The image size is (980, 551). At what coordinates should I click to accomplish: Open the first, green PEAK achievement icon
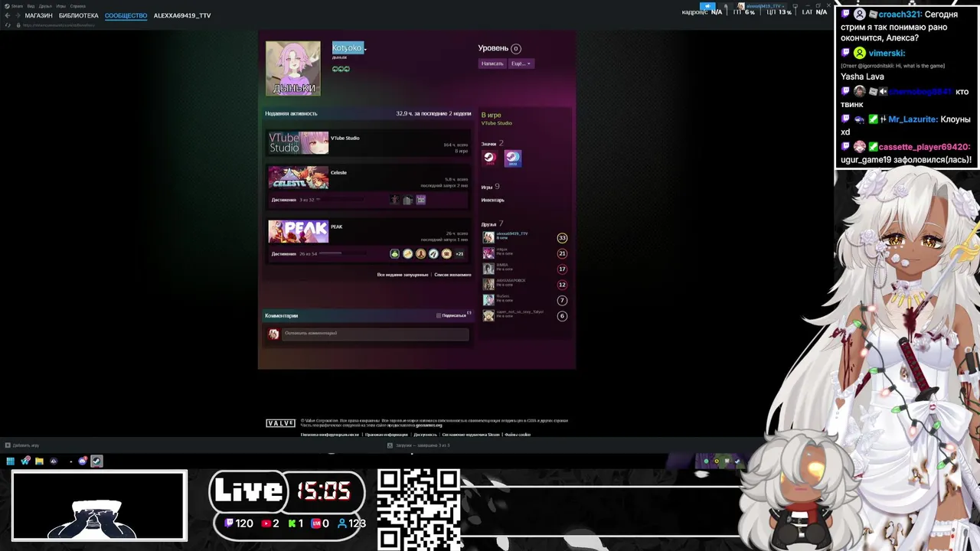click(395, 253)
